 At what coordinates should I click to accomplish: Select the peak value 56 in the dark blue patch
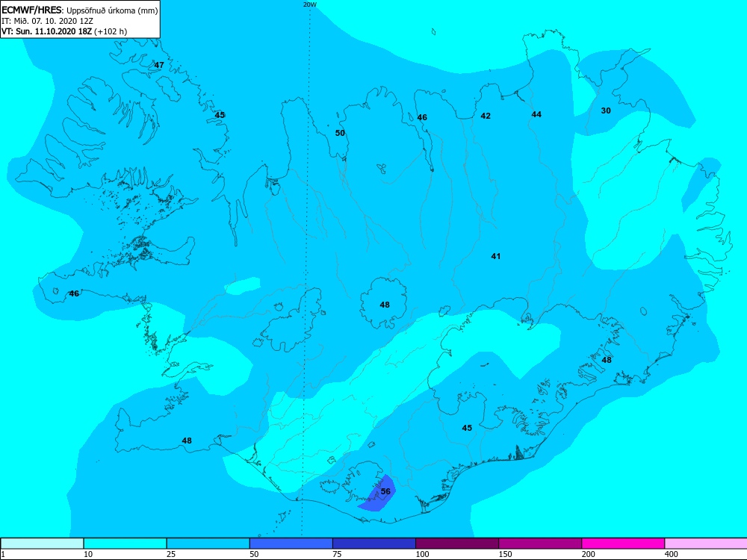[385, 491]
